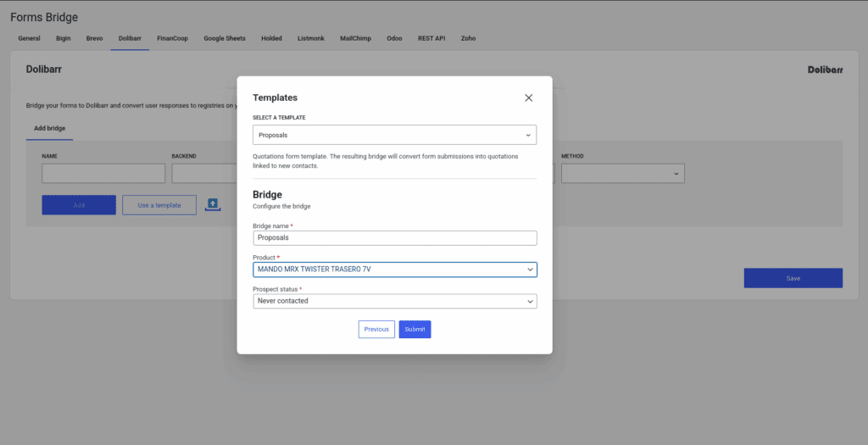Switch to the Holded tab
Screen dimensions: 868x445
271,39
